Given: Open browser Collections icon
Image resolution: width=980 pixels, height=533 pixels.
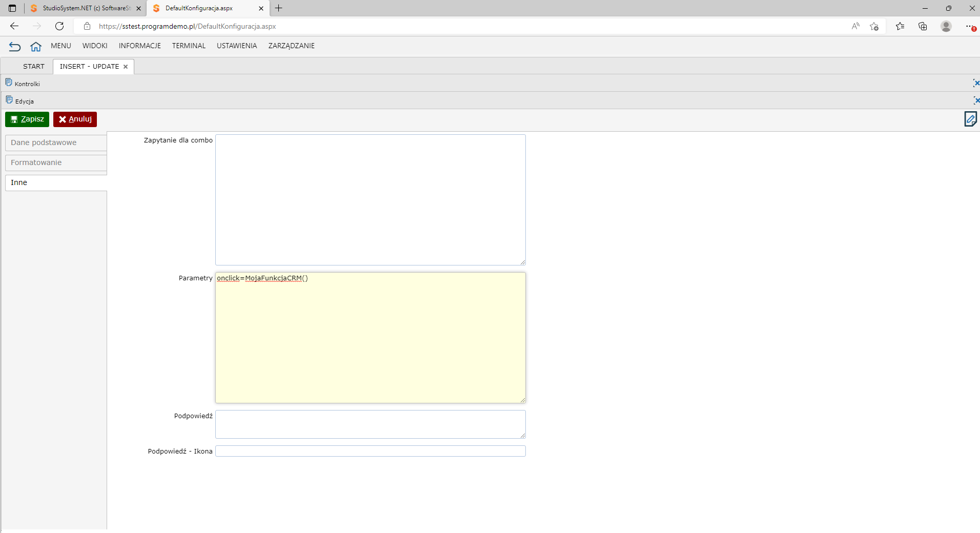Looking at the screenshot, I should tap(923, 26).
